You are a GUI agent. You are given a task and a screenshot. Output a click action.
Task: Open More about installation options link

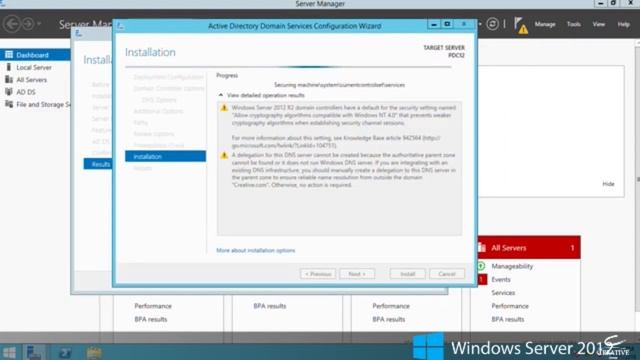click(256, 250)
